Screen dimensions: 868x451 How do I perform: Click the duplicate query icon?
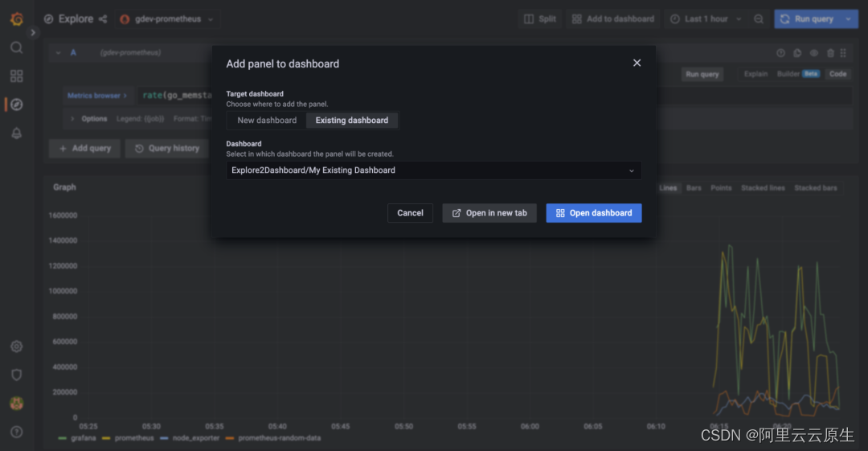click(x=797, y=53)
